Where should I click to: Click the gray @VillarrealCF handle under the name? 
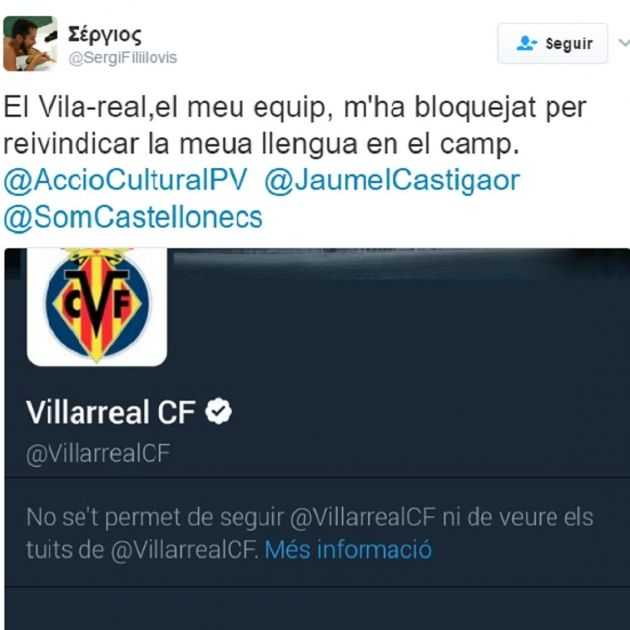(98, 454)
